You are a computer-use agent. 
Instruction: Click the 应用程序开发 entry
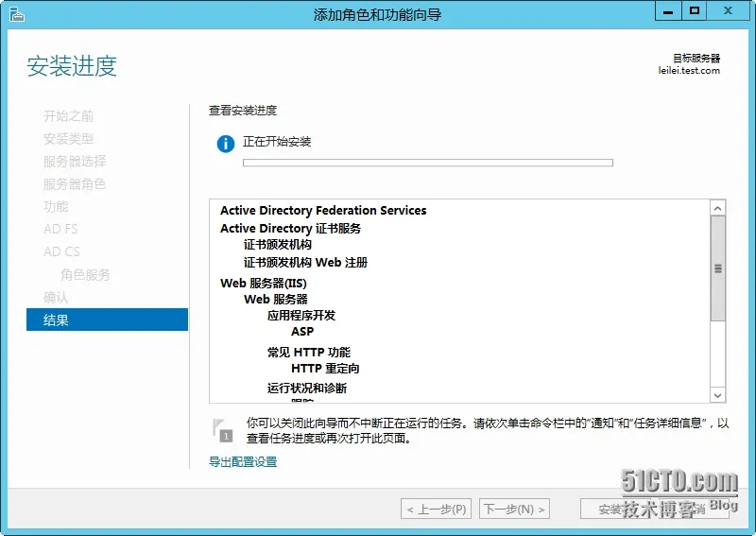301,316
